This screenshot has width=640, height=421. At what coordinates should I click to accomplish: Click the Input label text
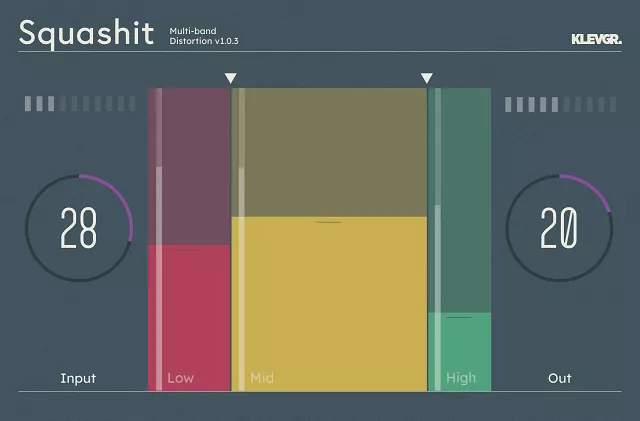pos(78,378)
